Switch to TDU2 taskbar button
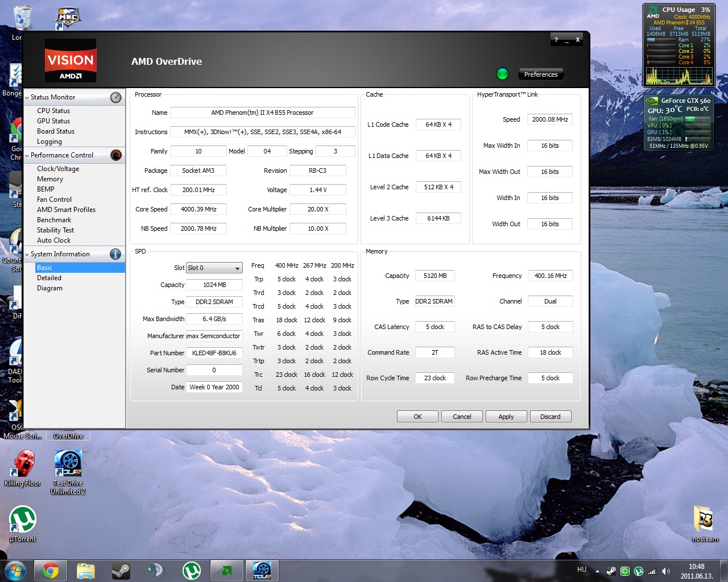The image size is (728, 582). (262, 571)
